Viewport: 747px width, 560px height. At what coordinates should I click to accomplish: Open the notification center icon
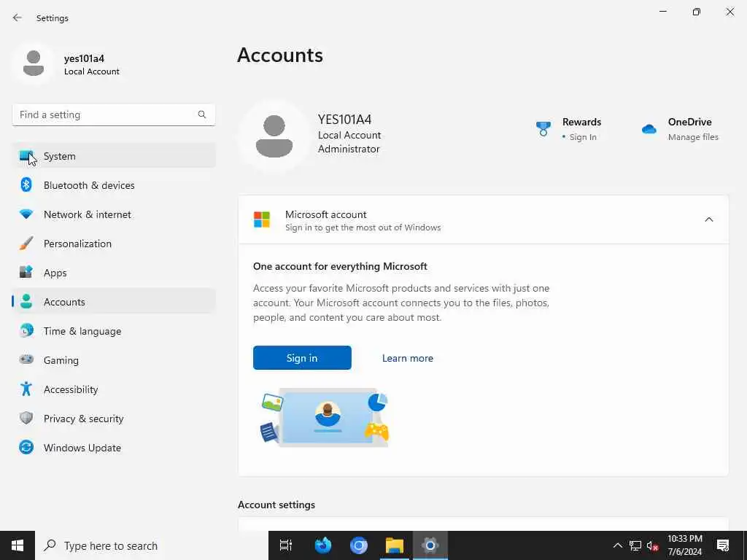(723, 545)
